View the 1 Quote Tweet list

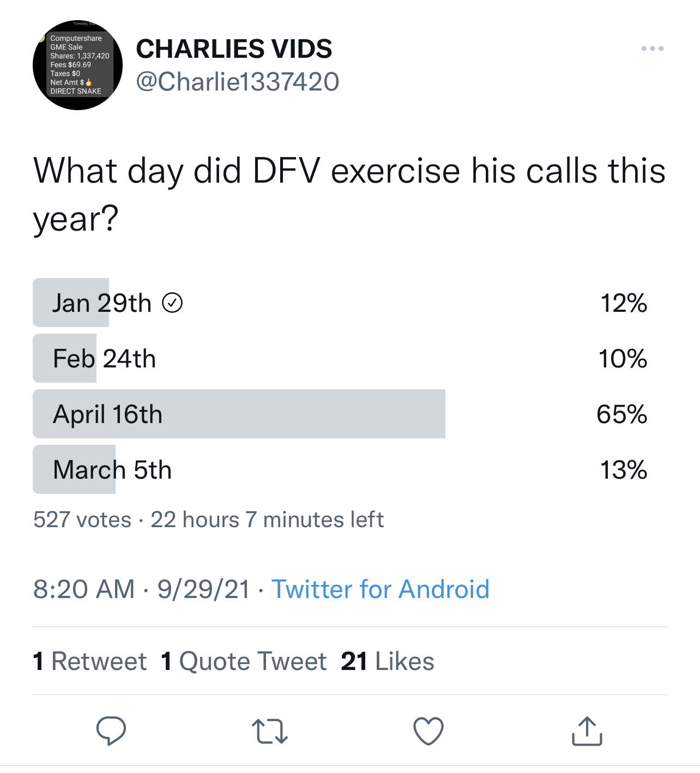point(244,661)
